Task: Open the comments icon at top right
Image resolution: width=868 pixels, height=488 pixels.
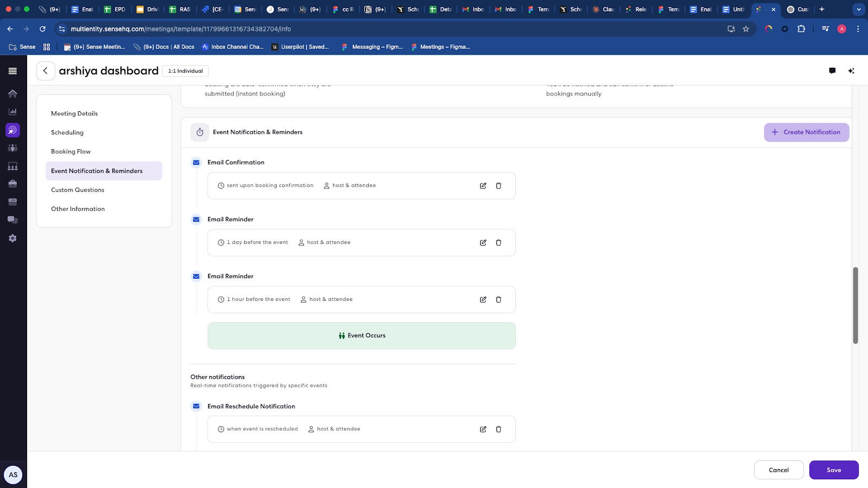Action: pos(832,71)
